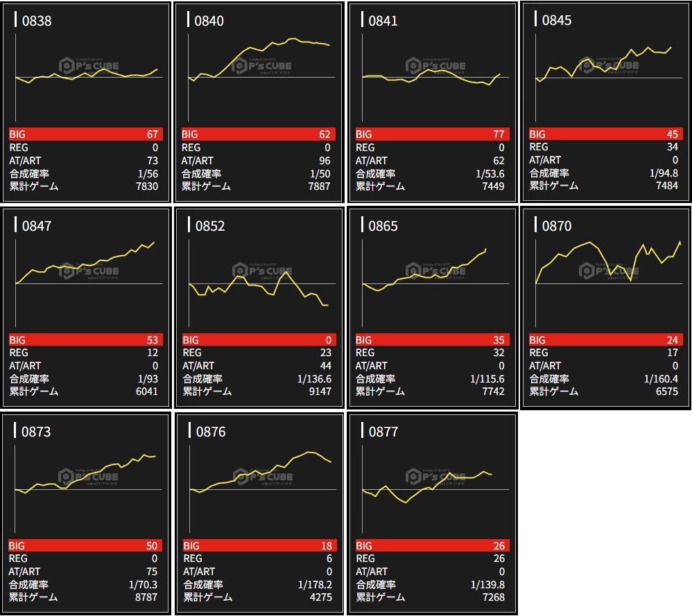The height and width of the screenshot is (616, 692).
Task: Tap the P's CUBE watermark on machine 0873
Action: click(89, 476)
